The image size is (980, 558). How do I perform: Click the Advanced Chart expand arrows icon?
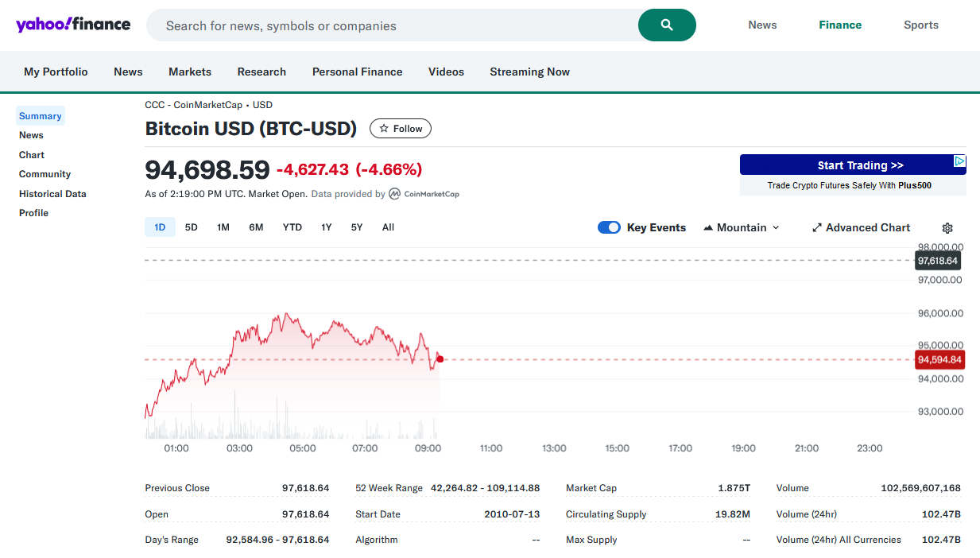(x=816, y=228)
